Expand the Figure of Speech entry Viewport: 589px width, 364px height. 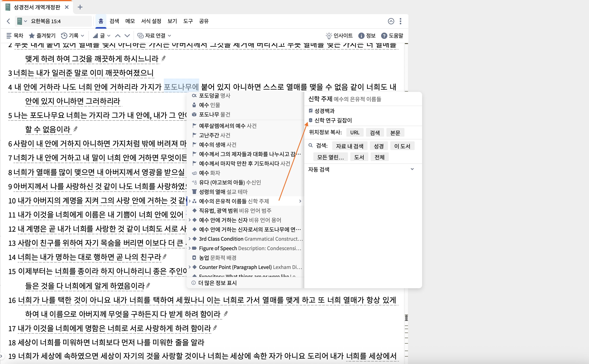(190, 248)
